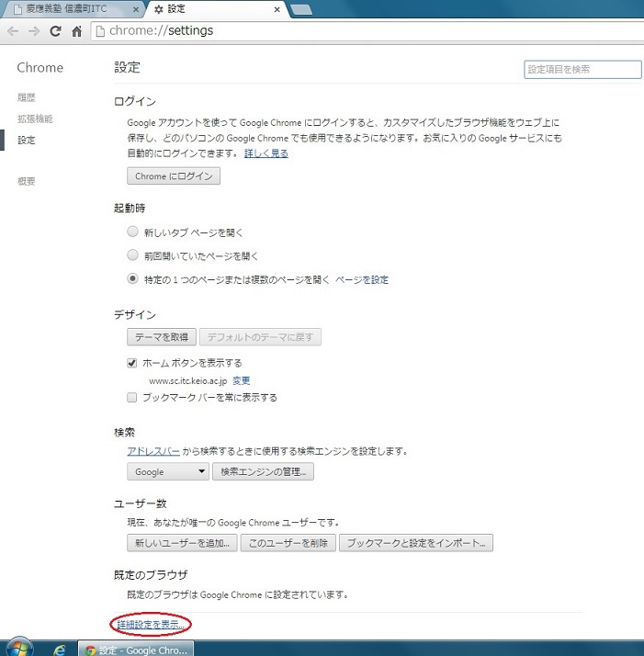Click the Chrome taskbar button 設定 - Google Chro...

136,650
